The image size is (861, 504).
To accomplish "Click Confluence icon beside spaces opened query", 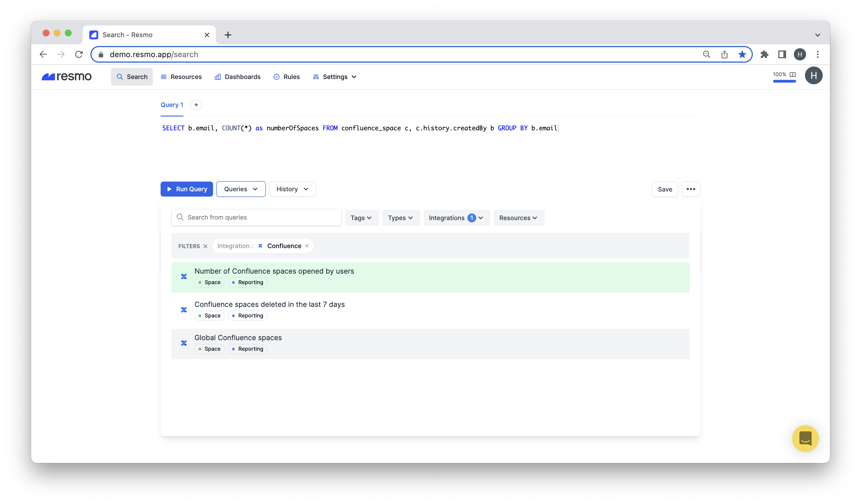I will click(184, 277).
